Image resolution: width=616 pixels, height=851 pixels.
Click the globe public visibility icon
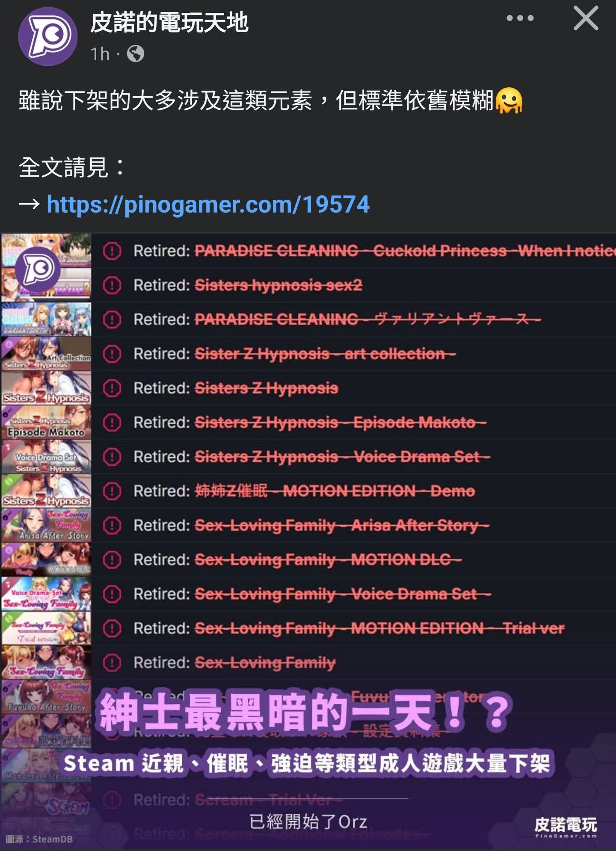(136, 54)
